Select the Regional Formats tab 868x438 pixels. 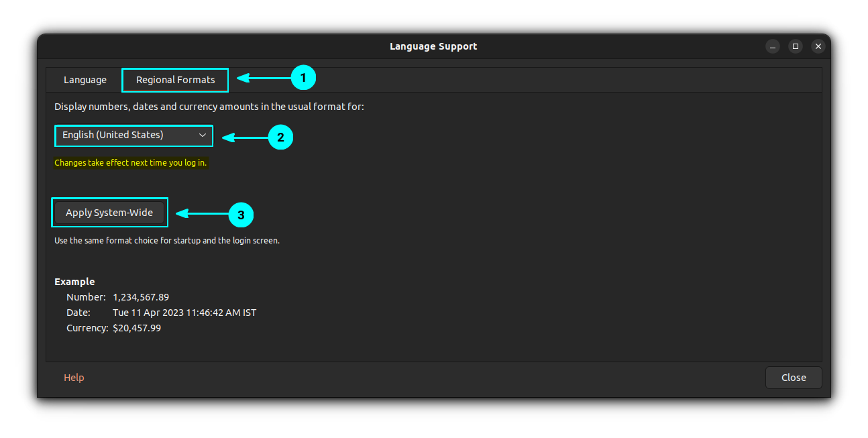tap(174, 79)
